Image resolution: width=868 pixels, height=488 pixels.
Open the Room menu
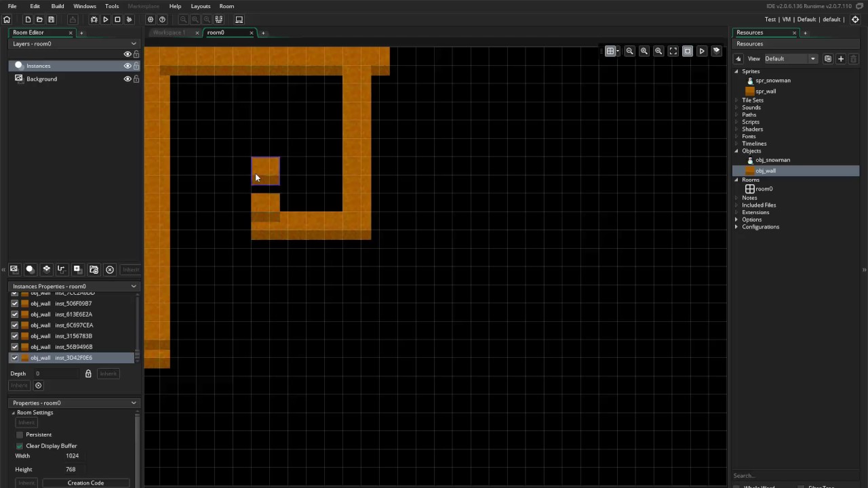point(226,6)
